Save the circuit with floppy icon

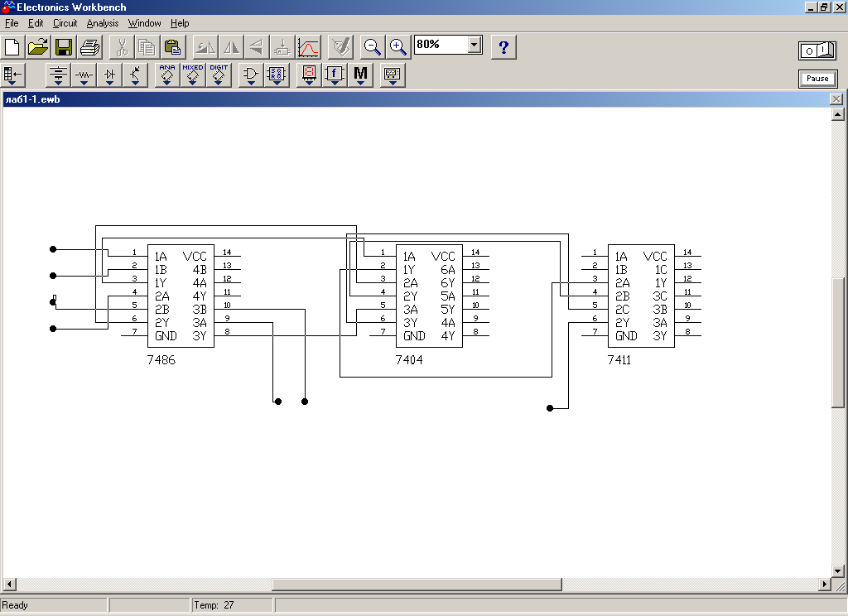point(64,47)
